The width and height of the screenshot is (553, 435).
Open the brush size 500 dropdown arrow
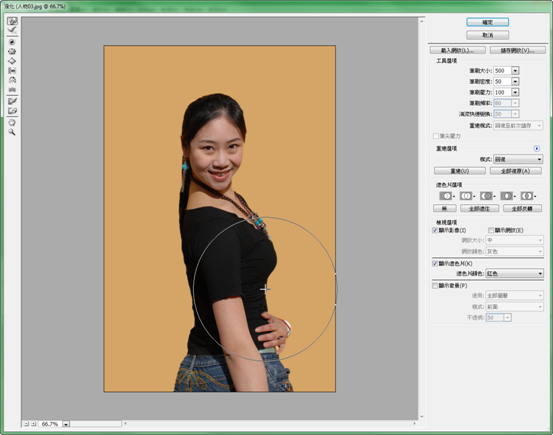(515, 71)
